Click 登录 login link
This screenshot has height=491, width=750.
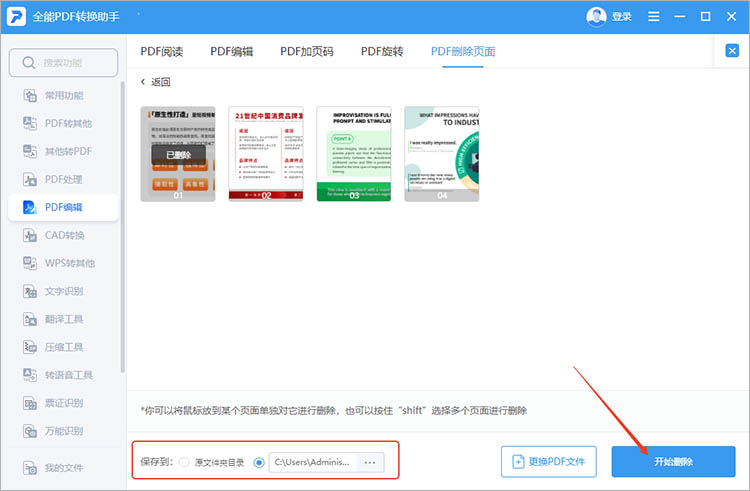pos(621,17)
